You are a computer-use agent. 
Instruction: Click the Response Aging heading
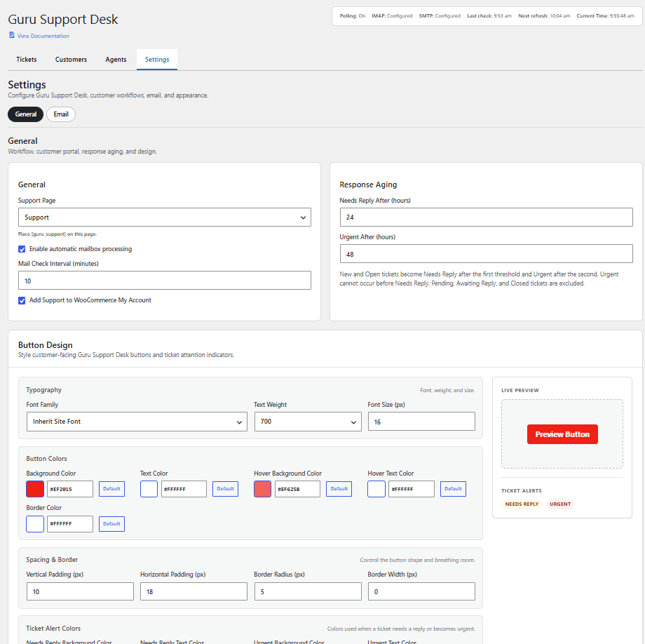368,185
